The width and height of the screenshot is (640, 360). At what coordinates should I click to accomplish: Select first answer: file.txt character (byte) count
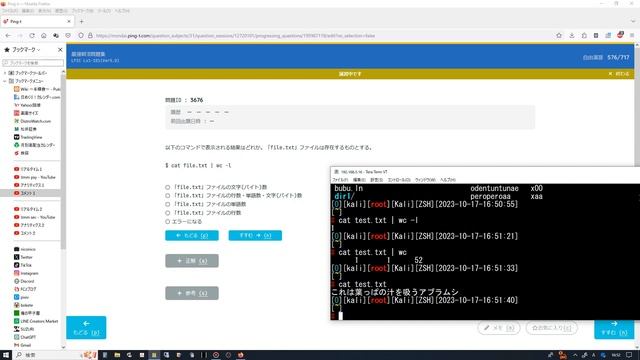167,187
